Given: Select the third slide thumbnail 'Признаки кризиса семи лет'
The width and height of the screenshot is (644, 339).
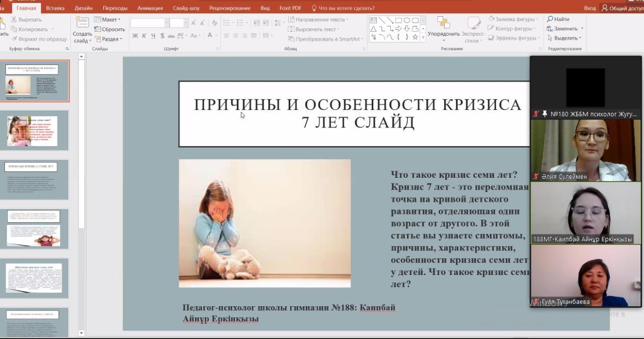Looking at the screenshot, I should (x=37, y=180).
